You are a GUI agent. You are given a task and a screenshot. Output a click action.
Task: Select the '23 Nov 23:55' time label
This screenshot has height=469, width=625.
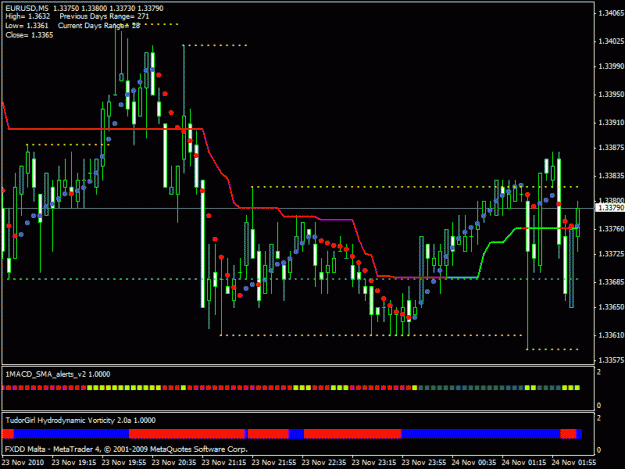[424, 463]
